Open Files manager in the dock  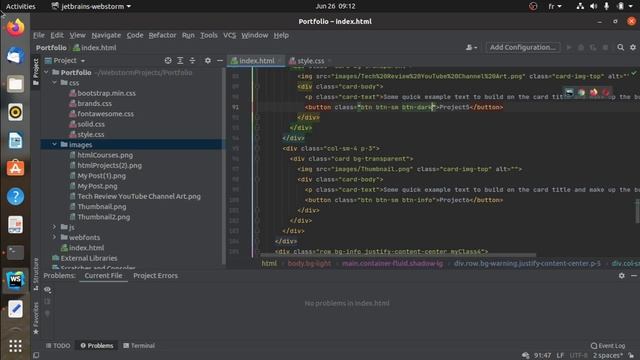pos(15,84)
